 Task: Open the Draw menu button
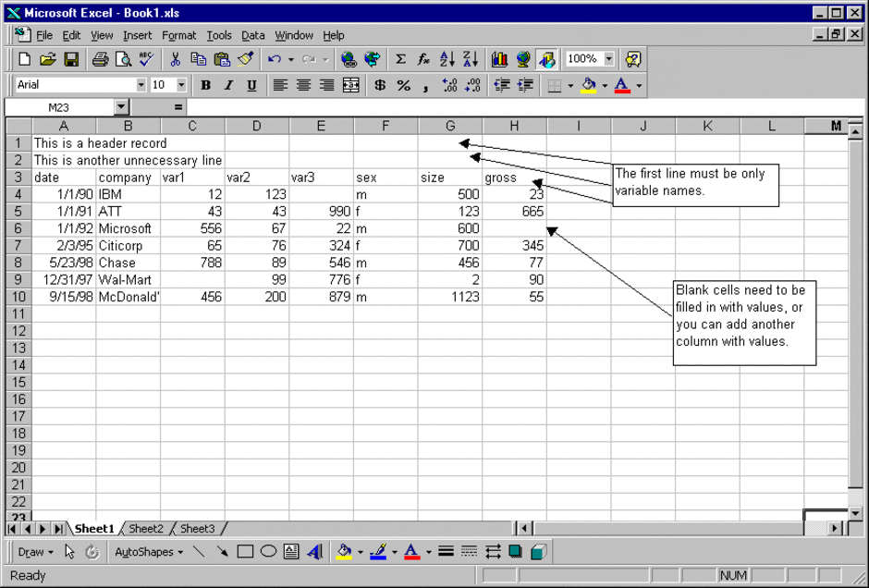coord(35,552)
